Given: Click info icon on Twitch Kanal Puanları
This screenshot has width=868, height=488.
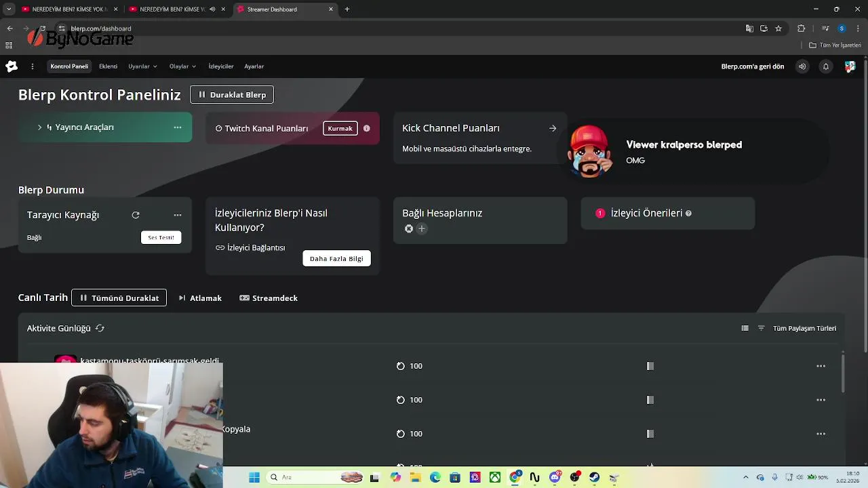Looking at the screenshot, I should [367, 128].
